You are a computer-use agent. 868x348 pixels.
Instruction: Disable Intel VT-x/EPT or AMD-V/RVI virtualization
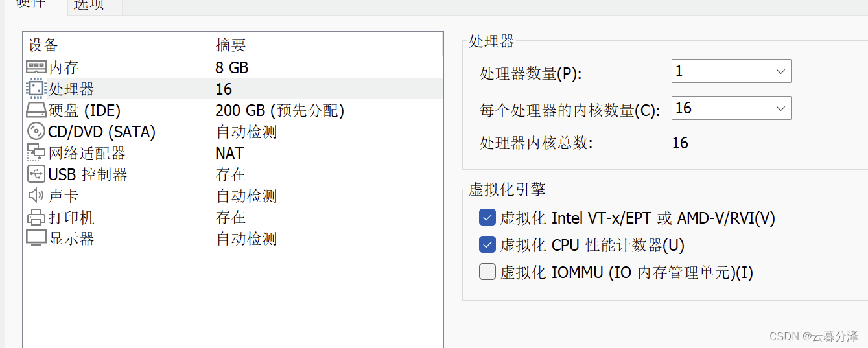click(487, 218)
